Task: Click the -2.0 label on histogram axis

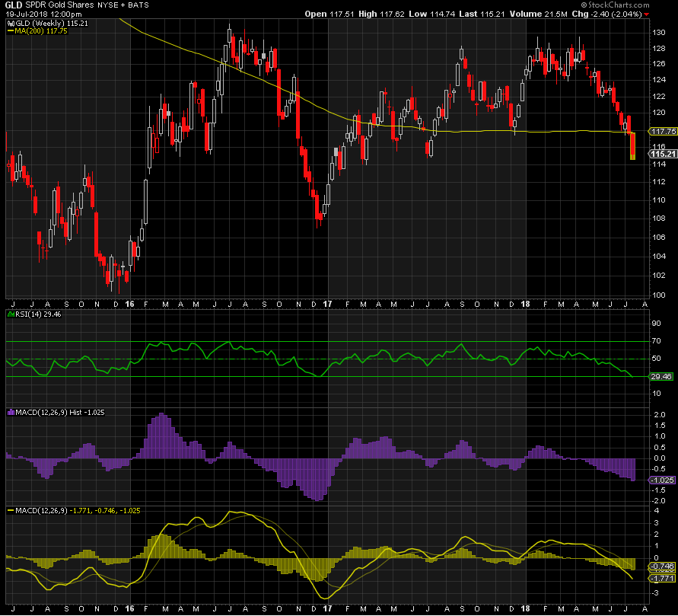Action: click(x=658, y=501)
